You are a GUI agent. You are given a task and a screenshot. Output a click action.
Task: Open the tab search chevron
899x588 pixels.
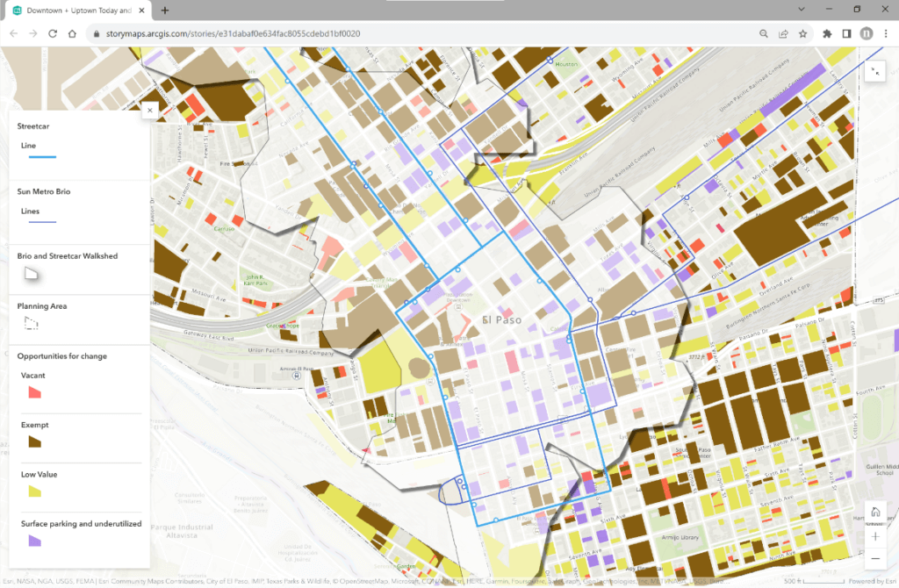802,9
